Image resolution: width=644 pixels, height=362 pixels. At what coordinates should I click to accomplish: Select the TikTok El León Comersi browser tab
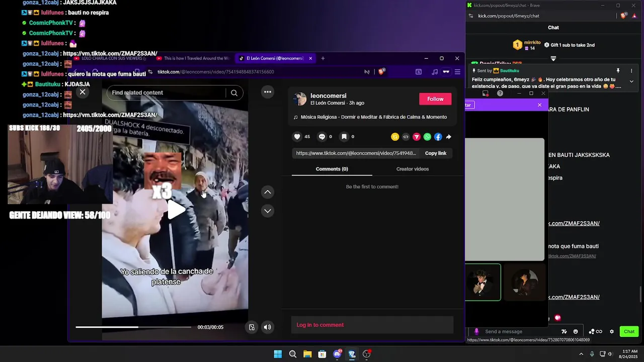pos(274,58)
